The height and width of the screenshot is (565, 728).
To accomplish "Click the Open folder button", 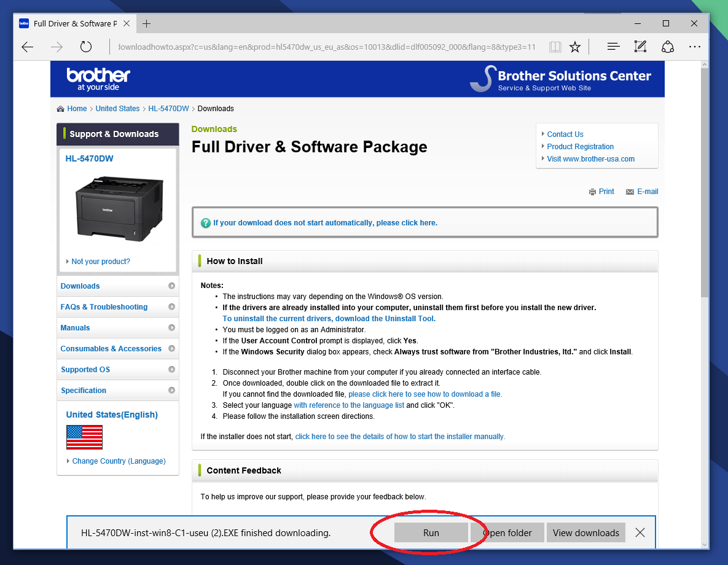I will pos(507,532).
